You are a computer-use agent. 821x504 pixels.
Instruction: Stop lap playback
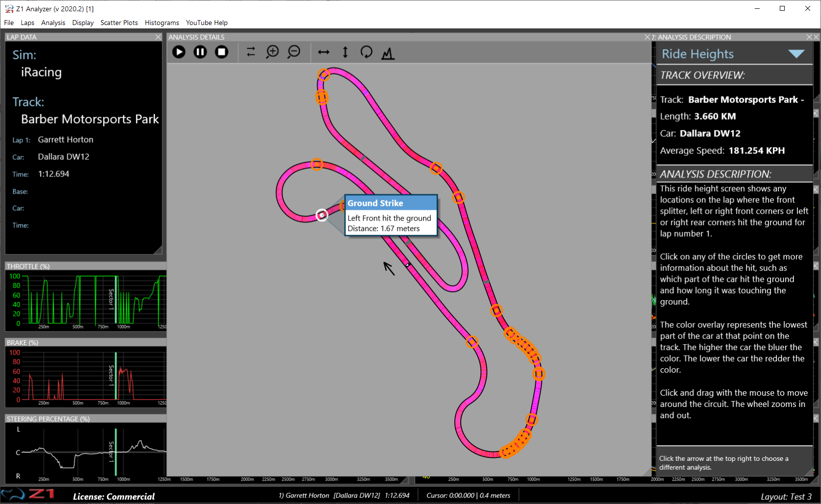click(222, 52)
